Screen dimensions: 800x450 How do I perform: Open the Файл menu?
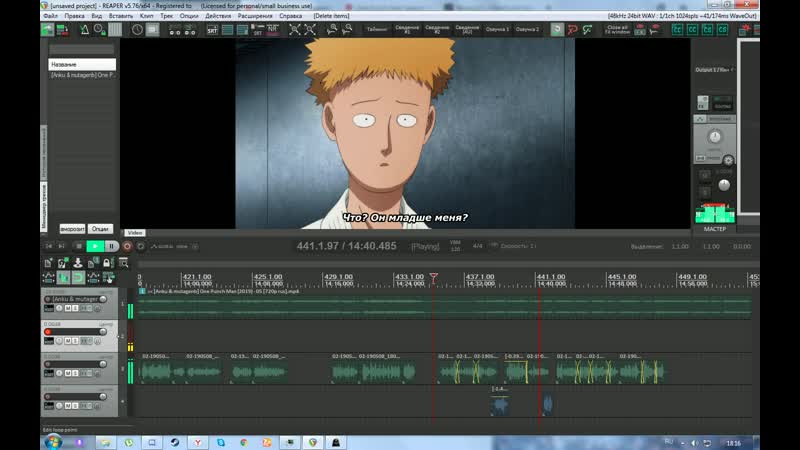click(51, 16)
